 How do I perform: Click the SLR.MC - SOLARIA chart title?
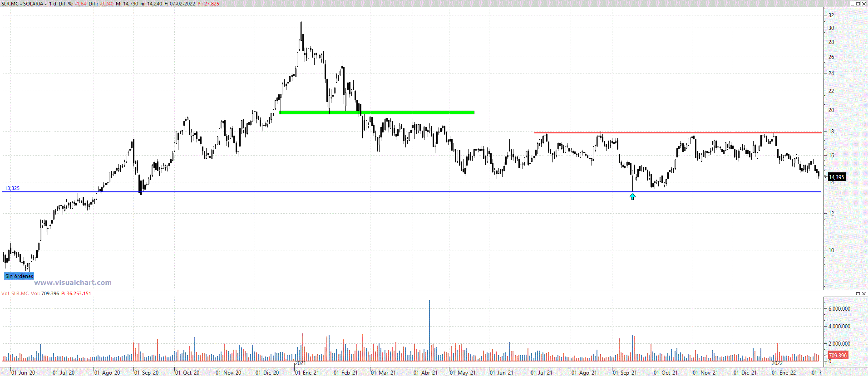tap(23, 4)
